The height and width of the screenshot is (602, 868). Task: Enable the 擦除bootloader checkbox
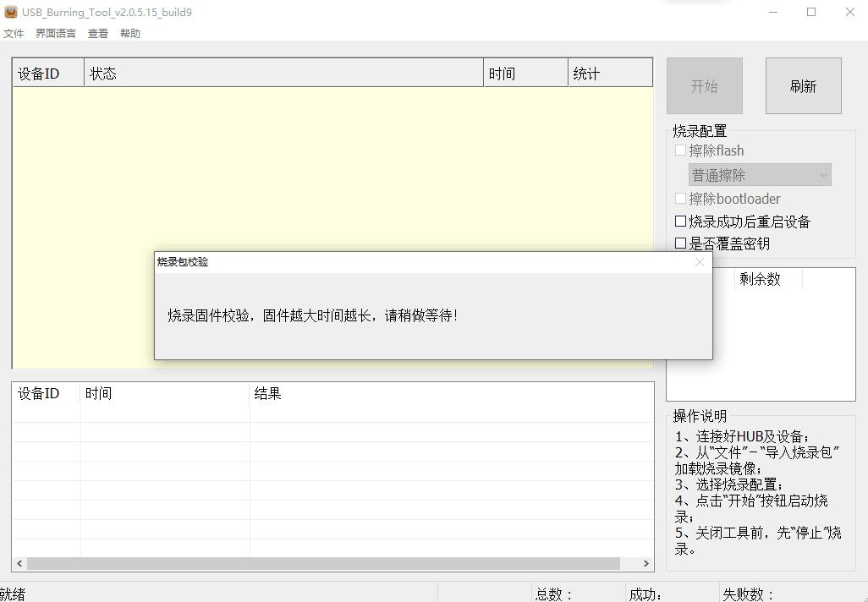[681, 198]
